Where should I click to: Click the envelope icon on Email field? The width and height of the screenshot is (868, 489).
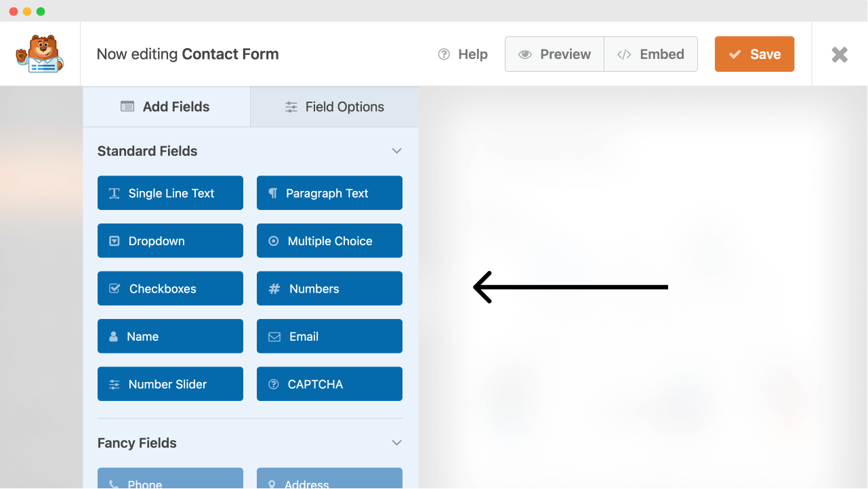click(x=274, y=337)
